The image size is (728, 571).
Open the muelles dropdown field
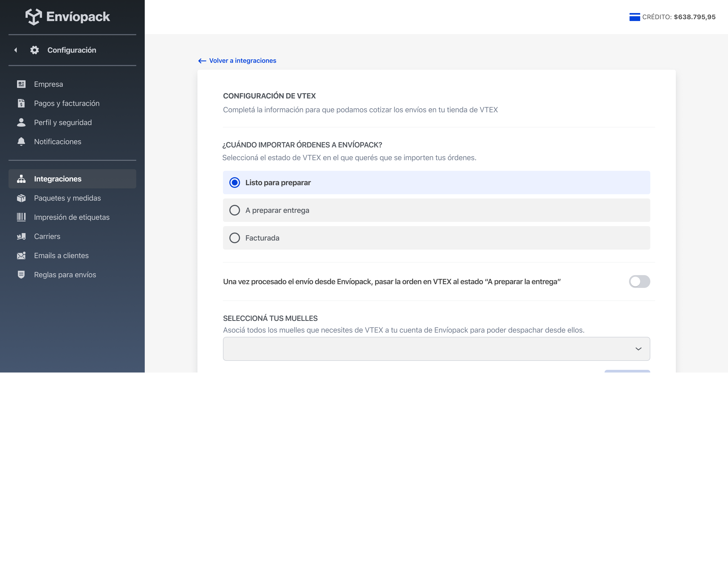[436, 349]
